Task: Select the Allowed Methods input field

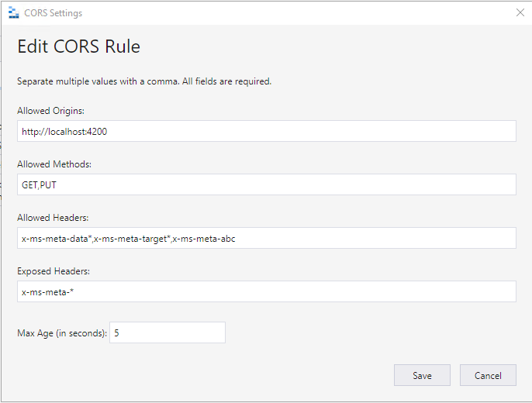Action: point(267,184)
